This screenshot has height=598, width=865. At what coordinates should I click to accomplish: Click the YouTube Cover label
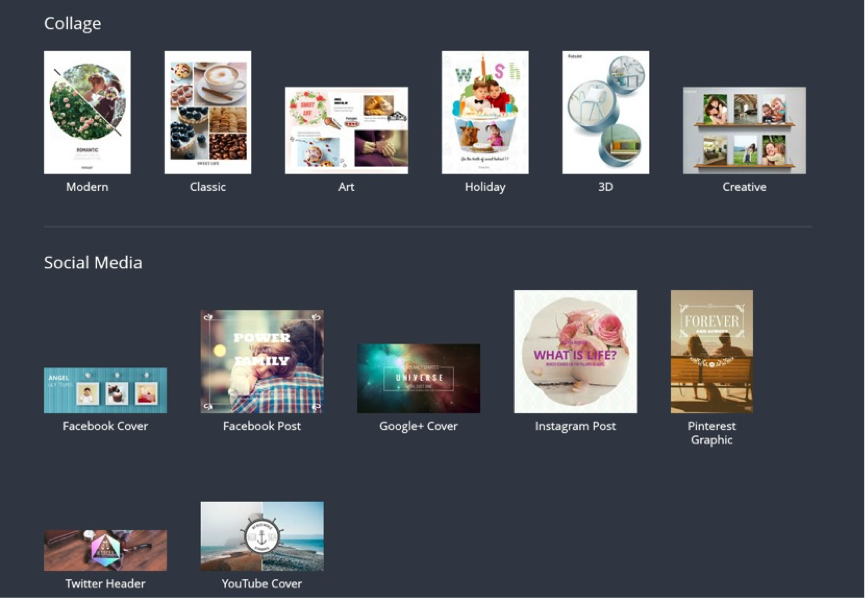pyautogui.click(x=262, y=584)
